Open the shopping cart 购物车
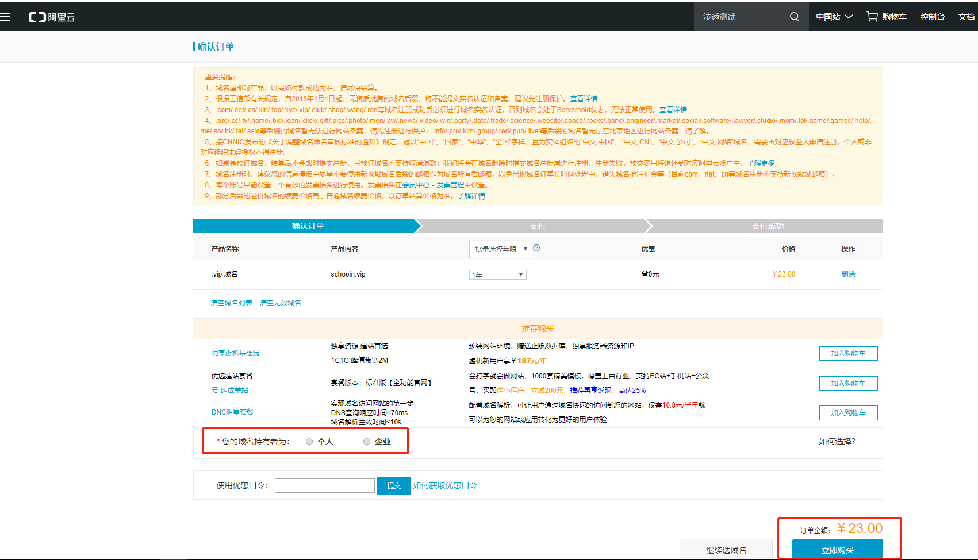This screenshot has height=560, width=978. tap(887, 17)
